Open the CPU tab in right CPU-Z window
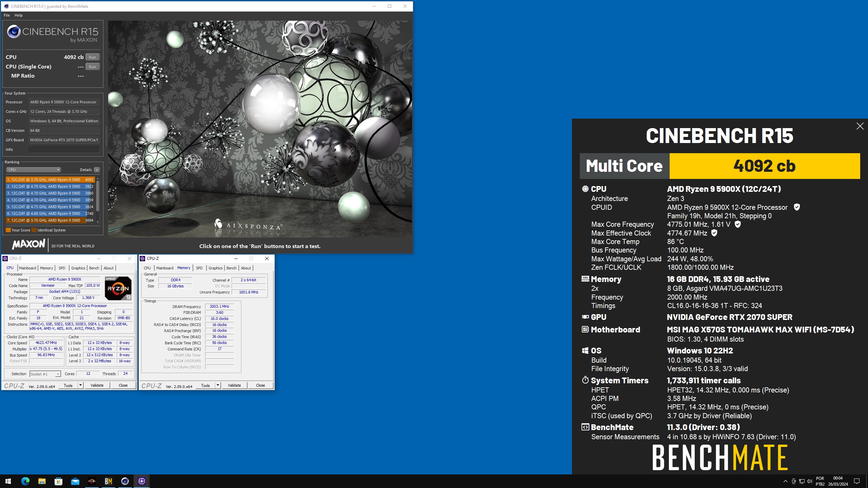The image size is (868, 488). (147, 268)
